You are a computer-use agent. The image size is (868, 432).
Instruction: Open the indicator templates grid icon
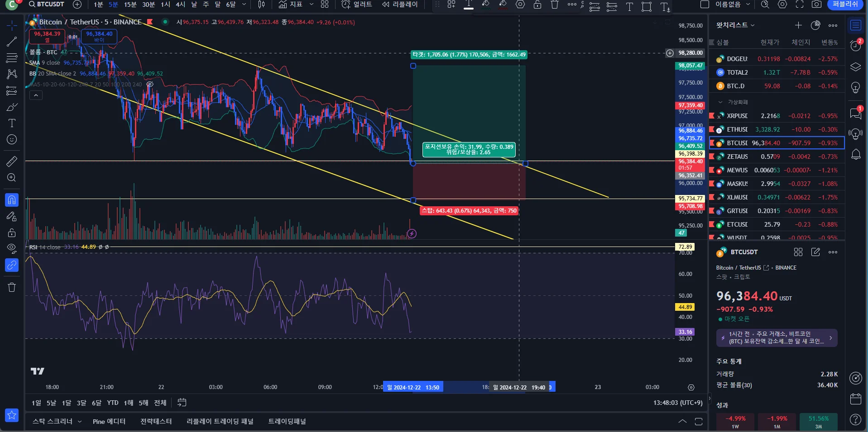click(325, 5)
